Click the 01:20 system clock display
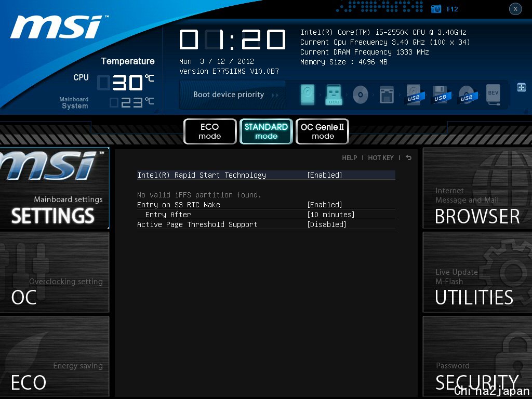Image resolution: width=532 pixels, height=399 pixels. (x=232, y=39)
